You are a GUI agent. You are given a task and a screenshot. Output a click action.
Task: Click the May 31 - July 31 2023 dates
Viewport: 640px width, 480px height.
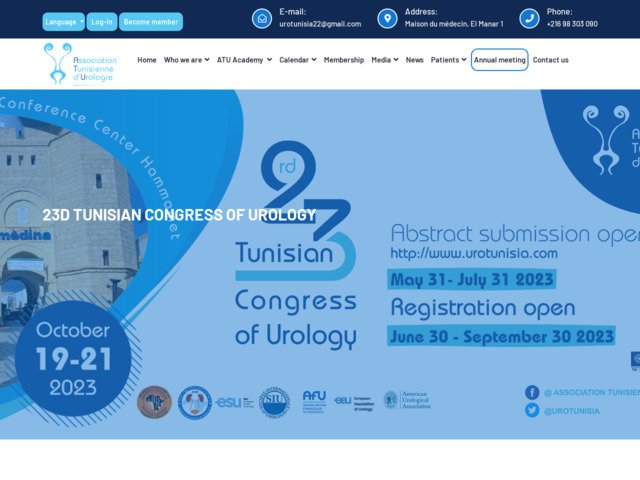tap(471, 280)
